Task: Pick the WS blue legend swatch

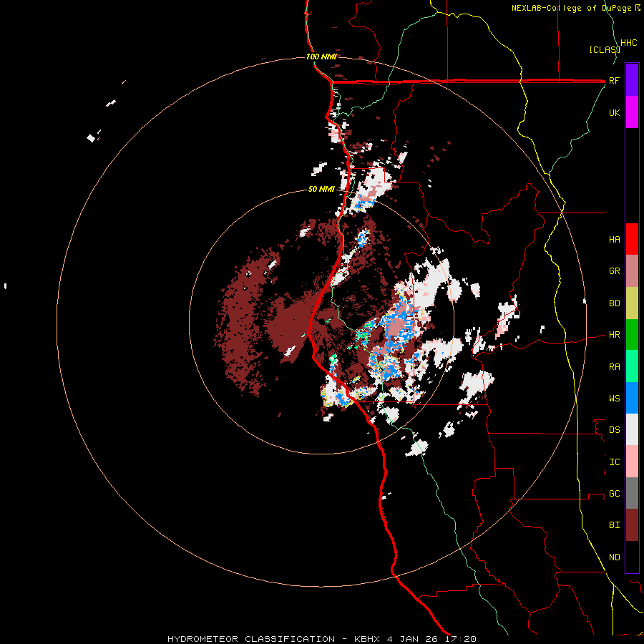Action: pyautogui.click(x=632, y=398)
